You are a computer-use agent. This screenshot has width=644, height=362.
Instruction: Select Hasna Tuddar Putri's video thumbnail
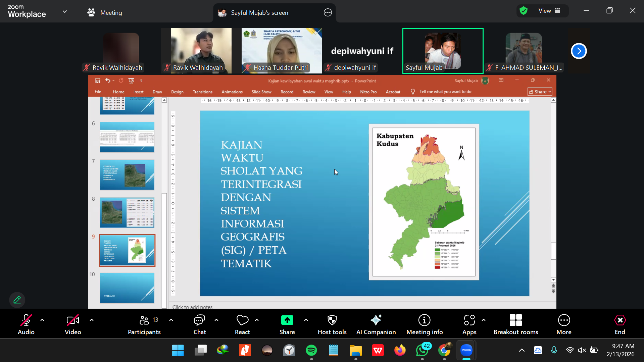point(282,50)
